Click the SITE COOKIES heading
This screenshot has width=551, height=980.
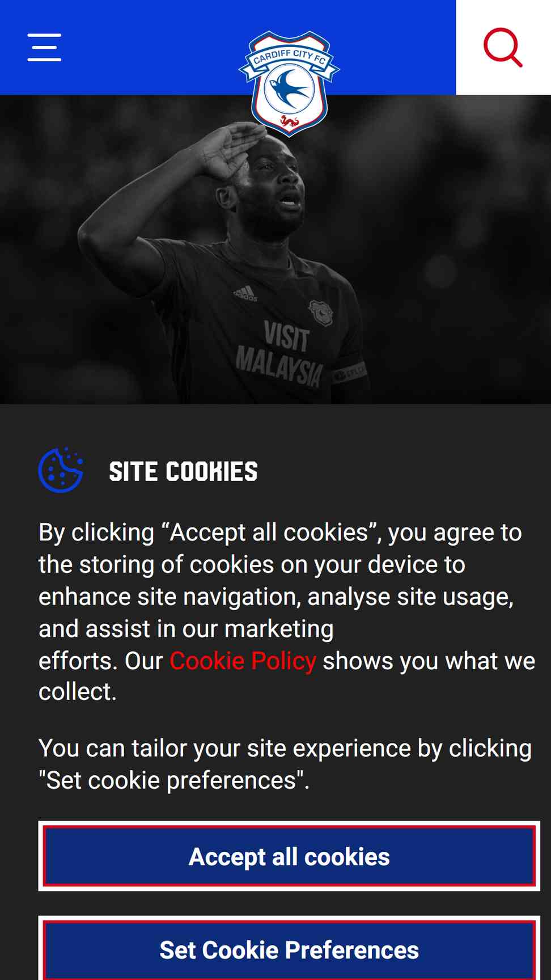pos(183,471)
